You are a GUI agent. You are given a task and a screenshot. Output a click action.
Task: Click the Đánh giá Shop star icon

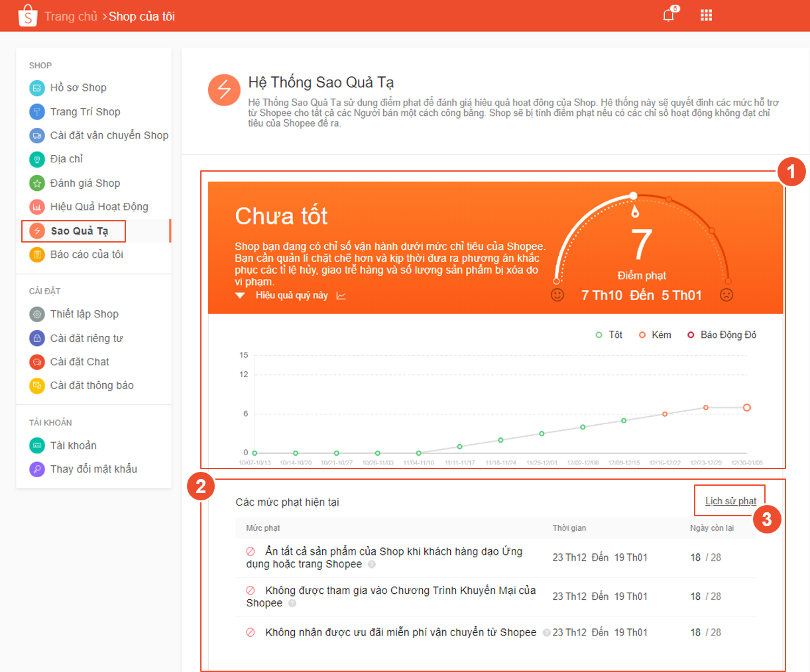coord(37,183)
